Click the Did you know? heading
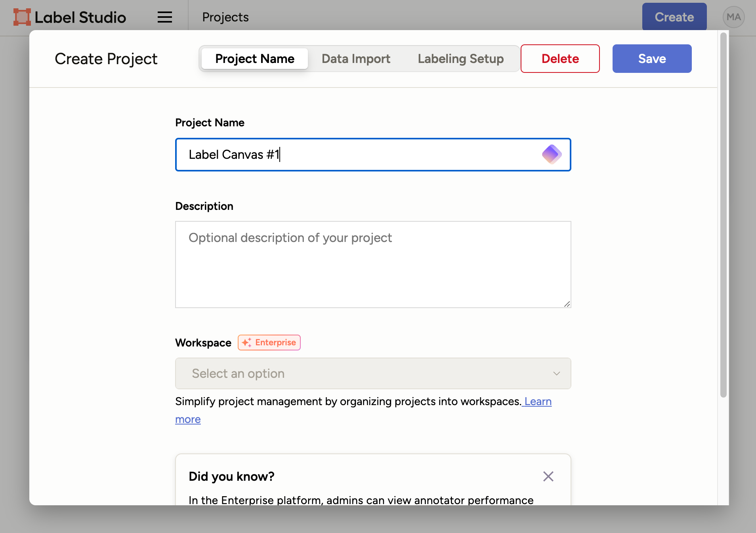 [231, 476]
